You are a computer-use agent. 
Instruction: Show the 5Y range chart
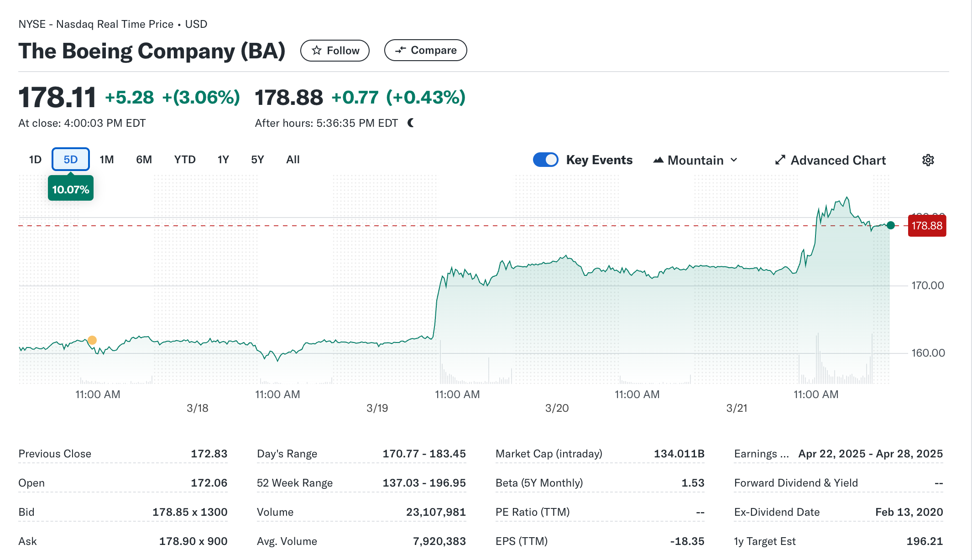point(257,160)
